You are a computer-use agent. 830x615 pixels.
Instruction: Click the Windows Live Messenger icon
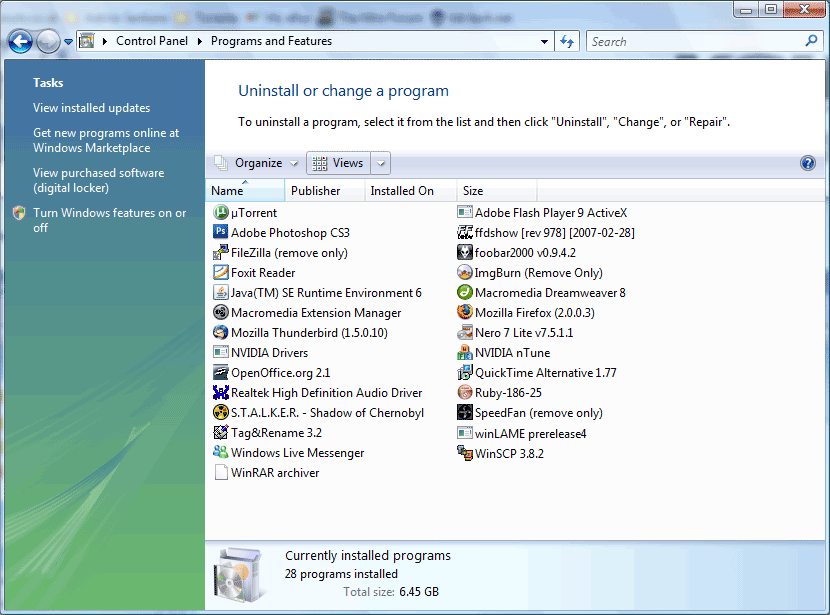(220, 453)
